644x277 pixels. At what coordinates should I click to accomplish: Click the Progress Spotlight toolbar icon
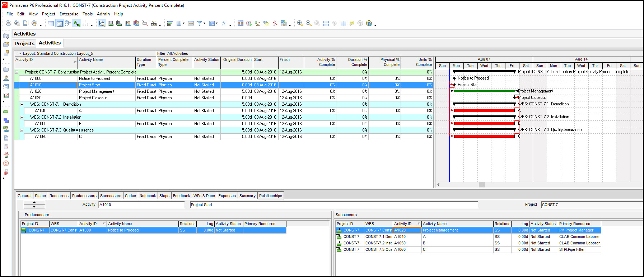tap(266, 23)
